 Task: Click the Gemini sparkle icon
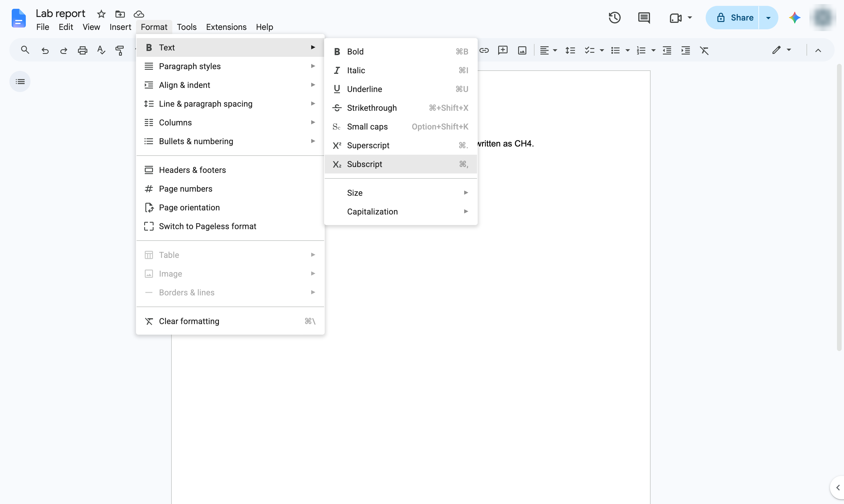click(x=794, y=18)
